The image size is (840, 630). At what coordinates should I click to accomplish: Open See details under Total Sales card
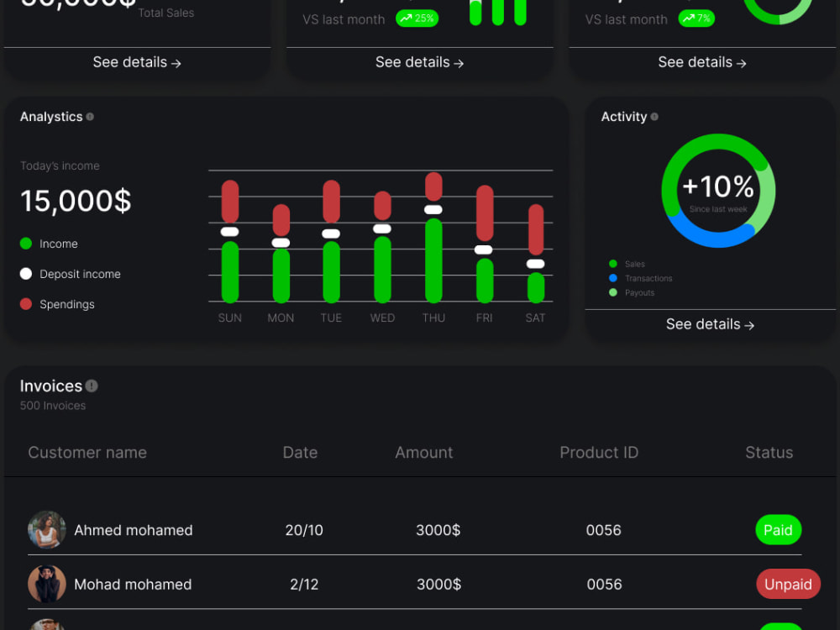tap(137, 62)
